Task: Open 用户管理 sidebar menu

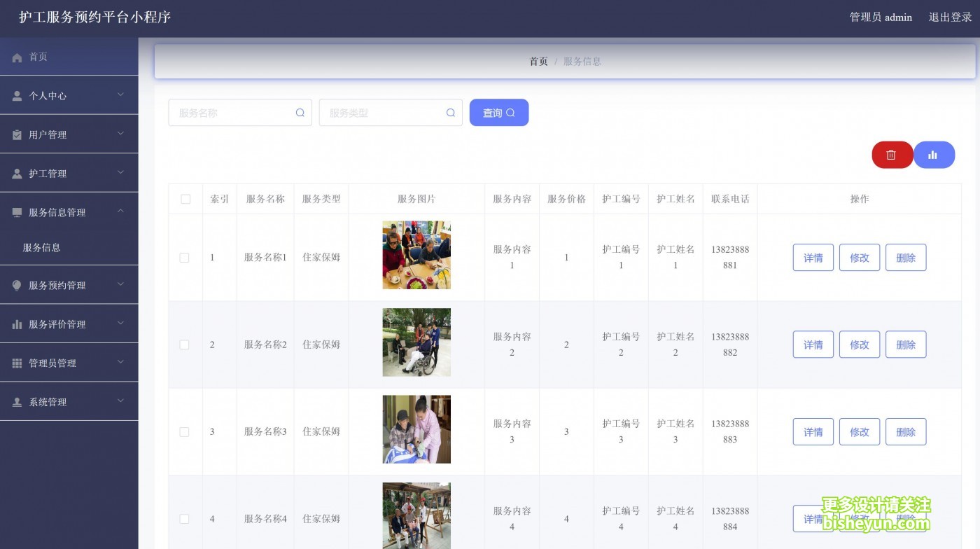Action: pyautogui.click(x=69, y=134)
